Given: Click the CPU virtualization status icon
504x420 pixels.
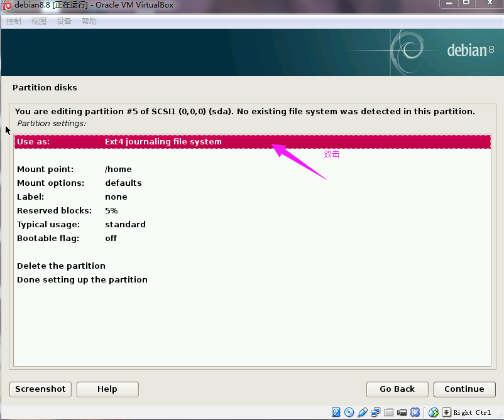Looking at the screenshot, I should [415, 412].
